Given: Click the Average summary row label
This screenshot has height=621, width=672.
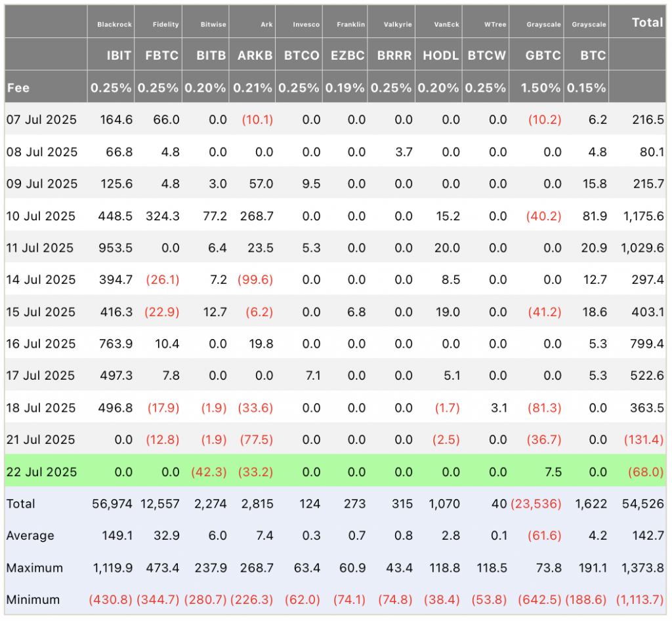Looking at the screenshot, I should pos(30,536).
